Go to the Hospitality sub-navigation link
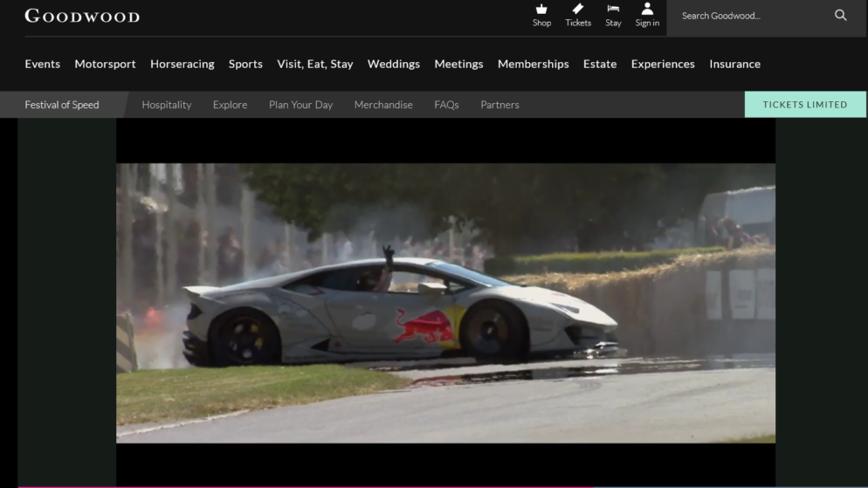868x488 pixels. tap(167, 105)
